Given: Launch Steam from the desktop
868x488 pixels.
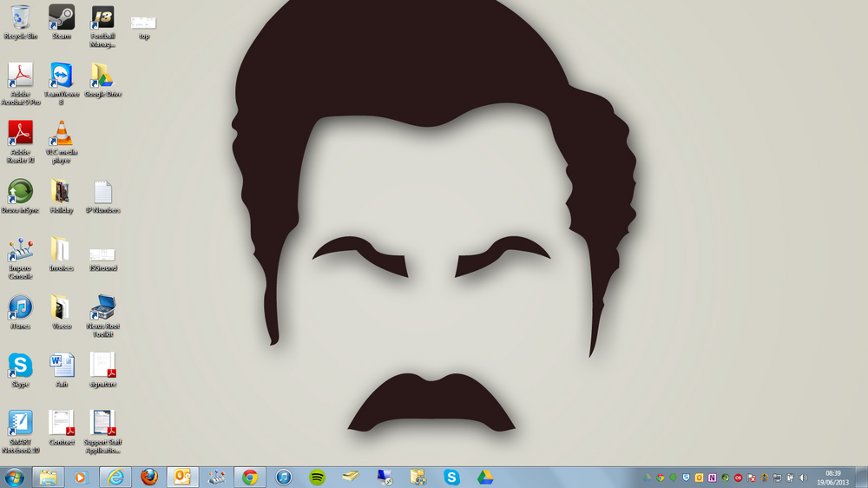Looking at the screenshot, I should click(x=62, y=23).
